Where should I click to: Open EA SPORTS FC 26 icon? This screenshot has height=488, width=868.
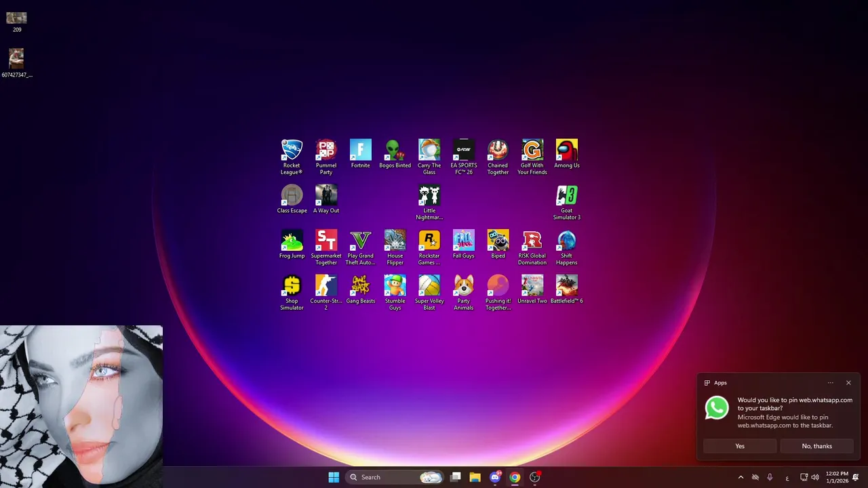tap(464, 157)
